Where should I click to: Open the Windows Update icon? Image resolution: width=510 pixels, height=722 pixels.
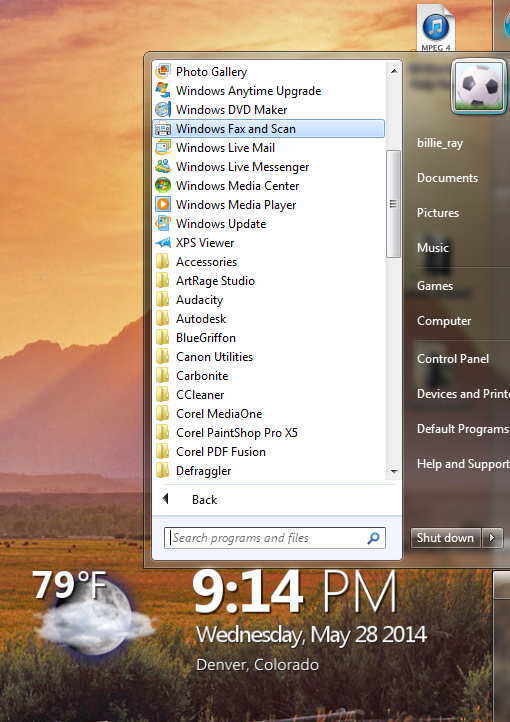click(163, 223)
